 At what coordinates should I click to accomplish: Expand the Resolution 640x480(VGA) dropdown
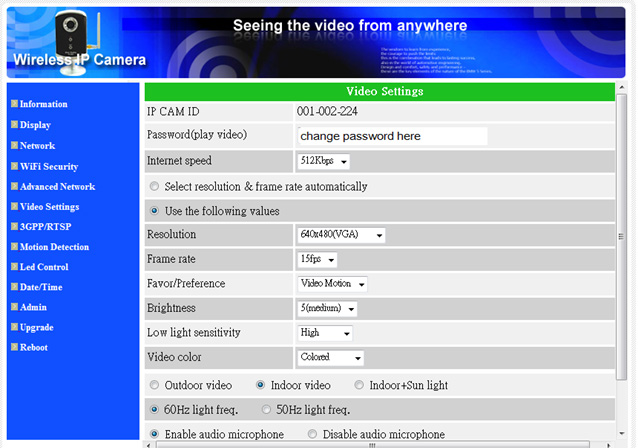point(341,235)
